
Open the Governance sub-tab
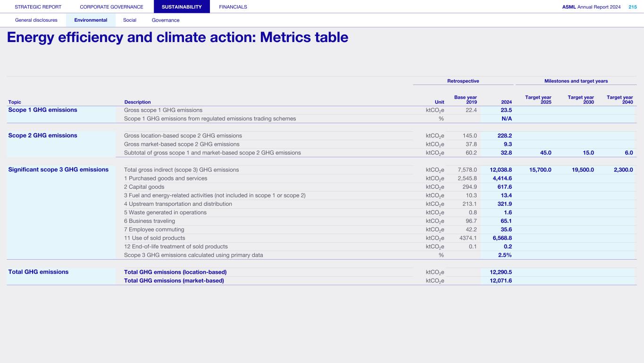click(x=166, y=20)
